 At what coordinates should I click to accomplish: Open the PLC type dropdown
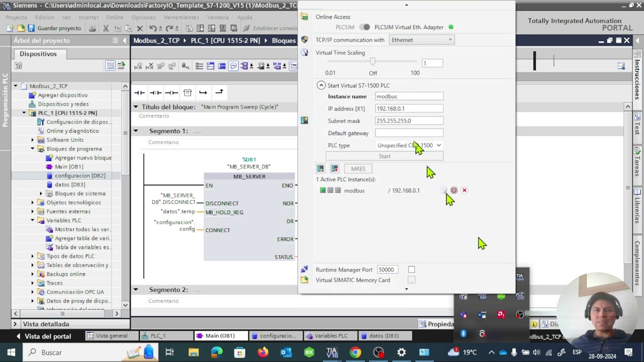pos(409,145)
